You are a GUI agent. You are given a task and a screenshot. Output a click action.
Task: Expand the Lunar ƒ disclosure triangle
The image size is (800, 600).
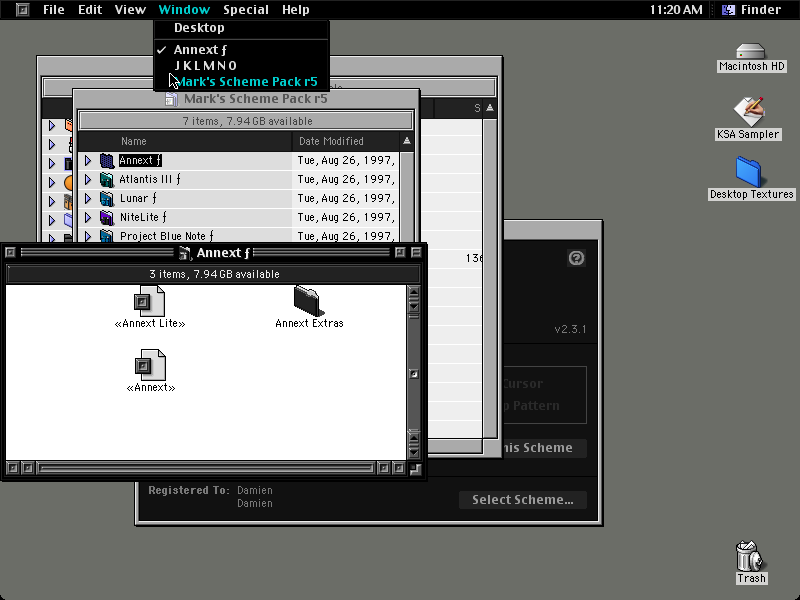(88, 198)
